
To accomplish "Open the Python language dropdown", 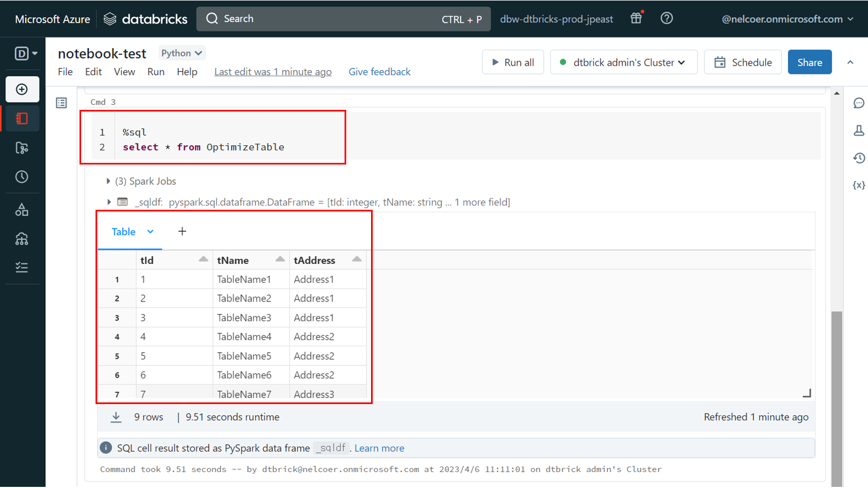I will (x=182, y=53).
